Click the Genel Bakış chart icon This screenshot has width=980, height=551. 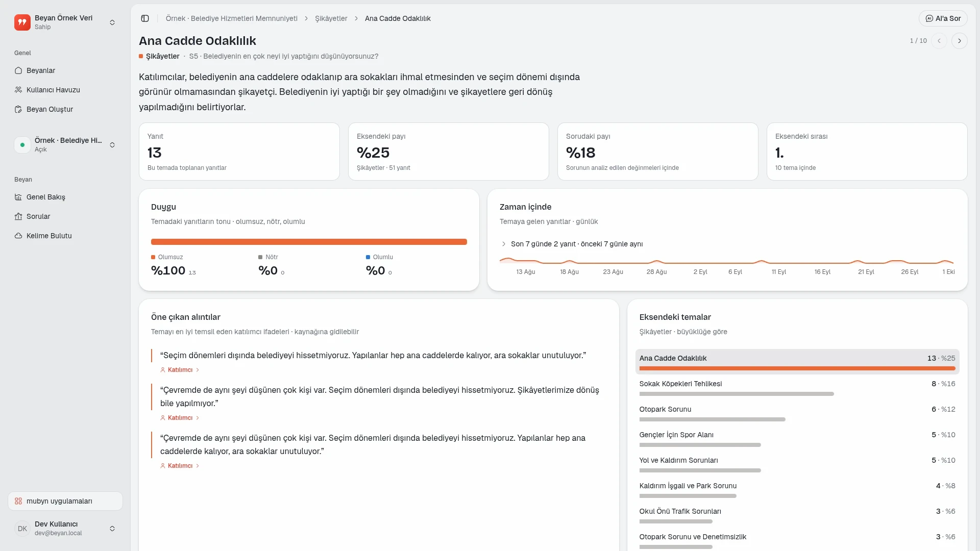click(18, 197)
